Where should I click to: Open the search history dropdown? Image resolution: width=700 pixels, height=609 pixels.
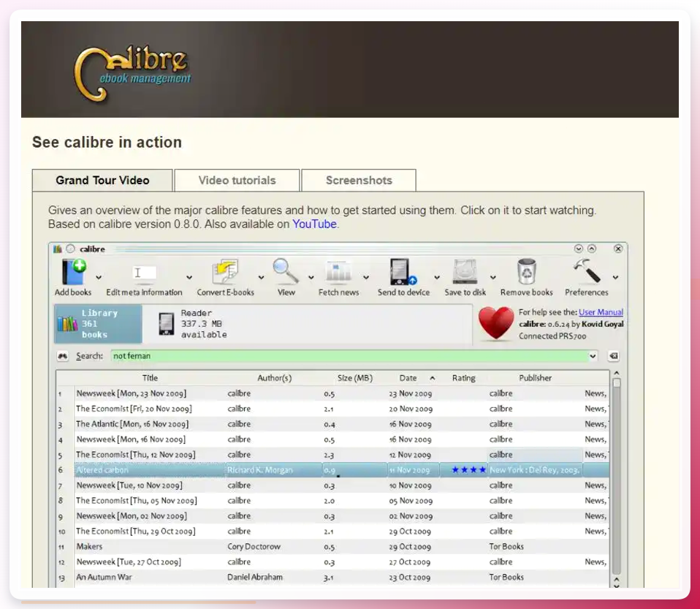click(593, 356)
